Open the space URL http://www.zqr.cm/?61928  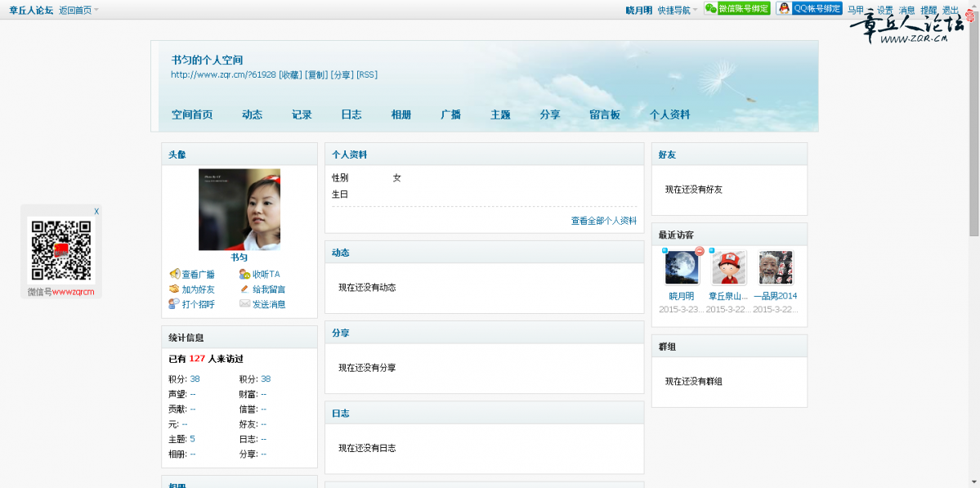point(224,74)
